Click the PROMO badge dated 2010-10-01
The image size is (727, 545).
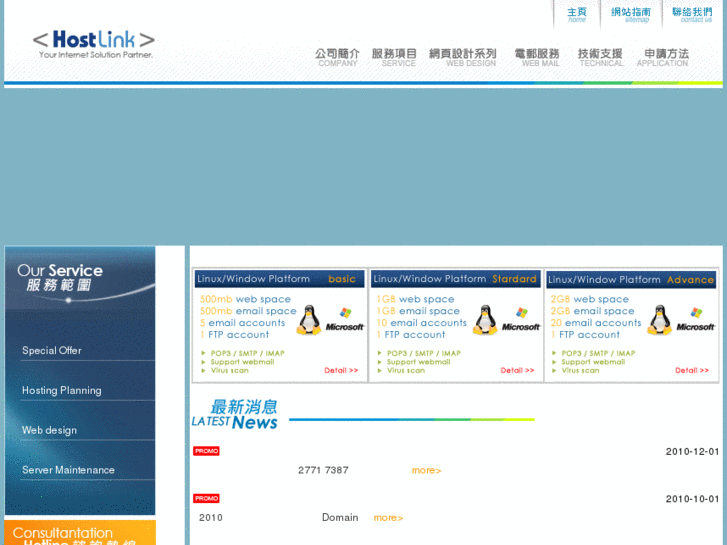206,498
